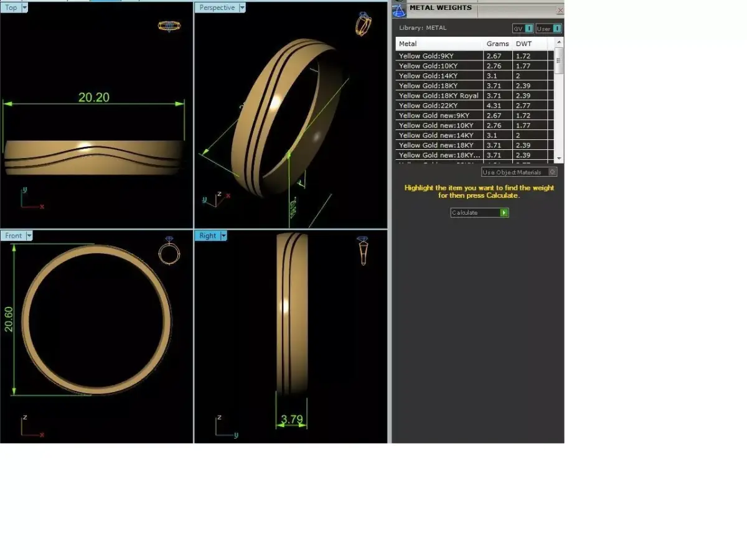747x560 pixels.
Task: Click the down arrow of the metal list scrollbar
Action: (x=558, y=159)
